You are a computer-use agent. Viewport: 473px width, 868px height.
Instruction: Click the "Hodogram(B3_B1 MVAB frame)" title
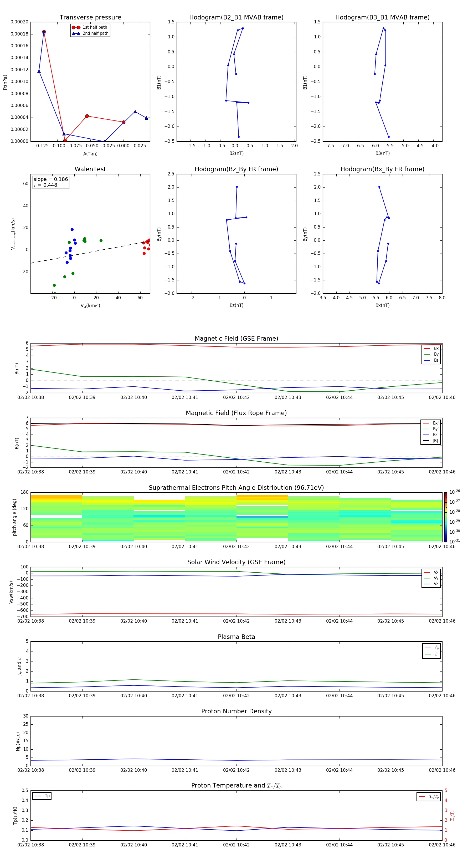(x=382, y=18)
